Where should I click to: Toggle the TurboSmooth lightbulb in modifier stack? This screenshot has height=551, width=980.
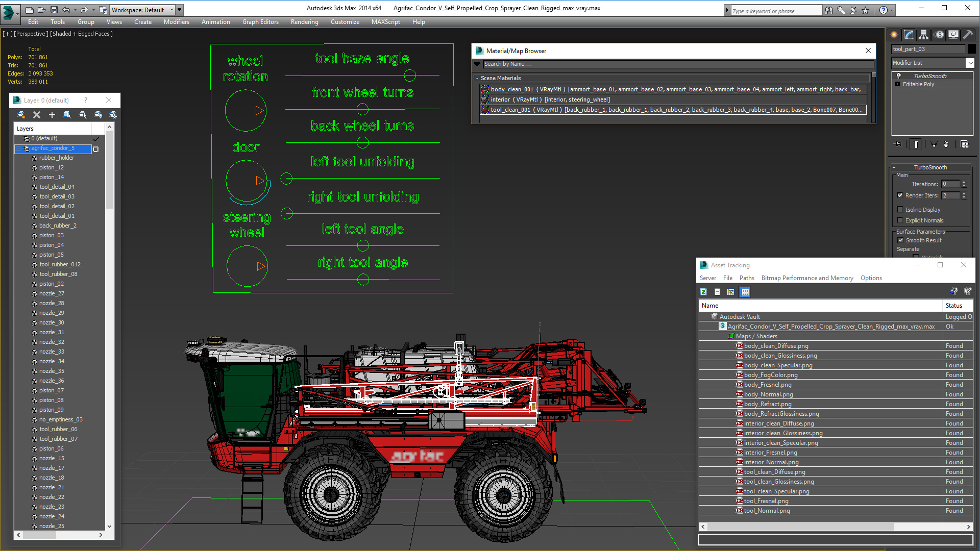[899, 76]
